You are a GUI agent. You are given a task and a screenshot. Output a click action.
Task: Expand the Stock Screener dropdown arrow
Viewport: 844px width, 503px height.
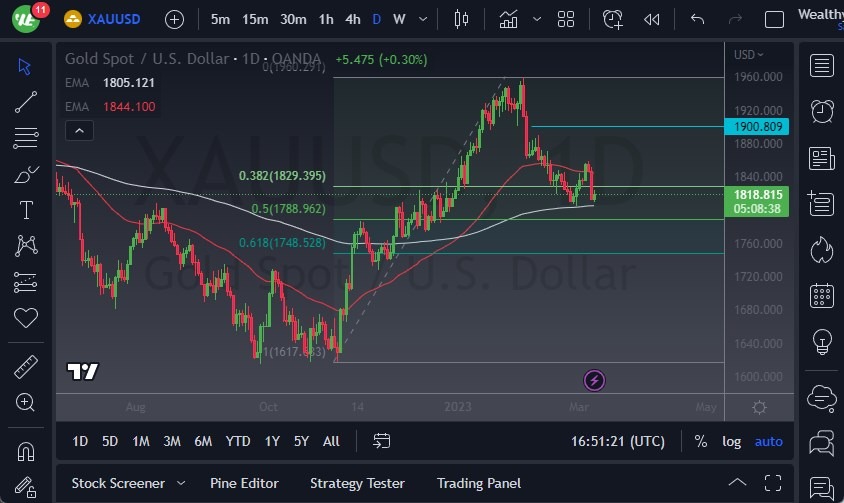[x=180, y=483]
